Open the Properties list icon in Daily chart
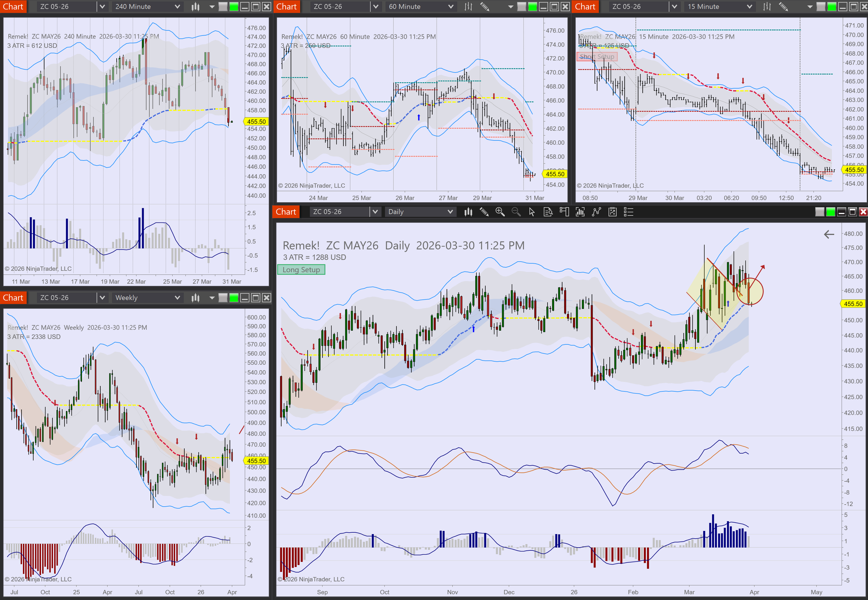 click(x=628, y=212)
